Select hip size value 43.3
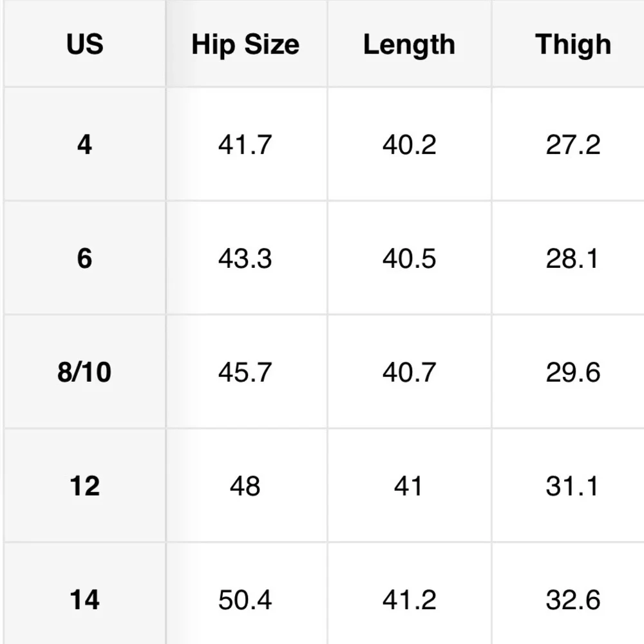Screen dimensions: 644x644 point(245,258)
